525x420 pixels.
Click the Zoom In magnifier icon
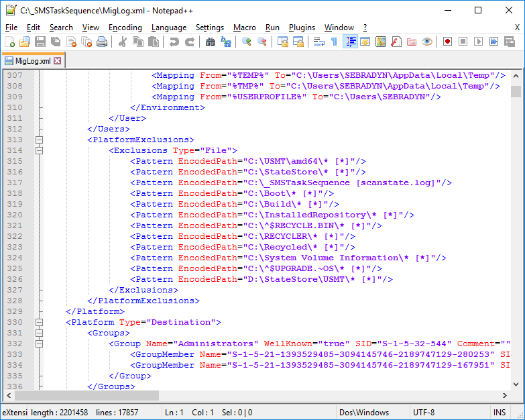[x=247, y=42]
